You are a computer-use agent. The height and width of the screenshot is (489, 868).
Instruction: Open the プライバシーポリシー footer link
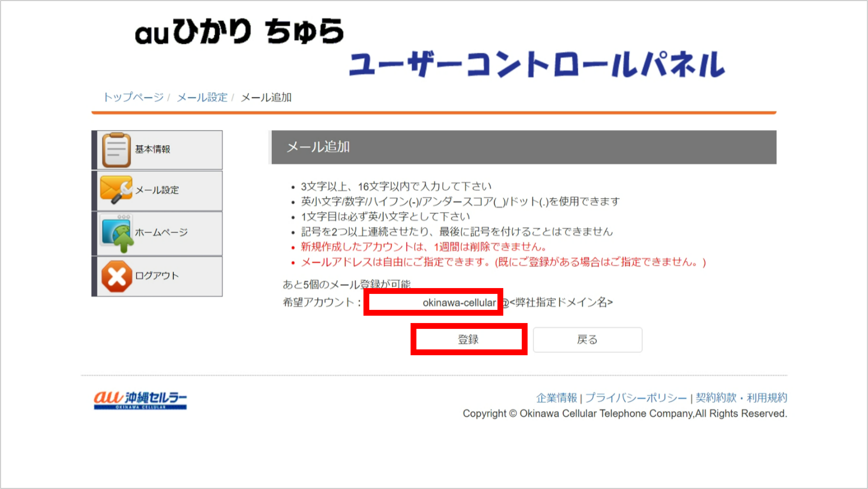coord(636,398)
